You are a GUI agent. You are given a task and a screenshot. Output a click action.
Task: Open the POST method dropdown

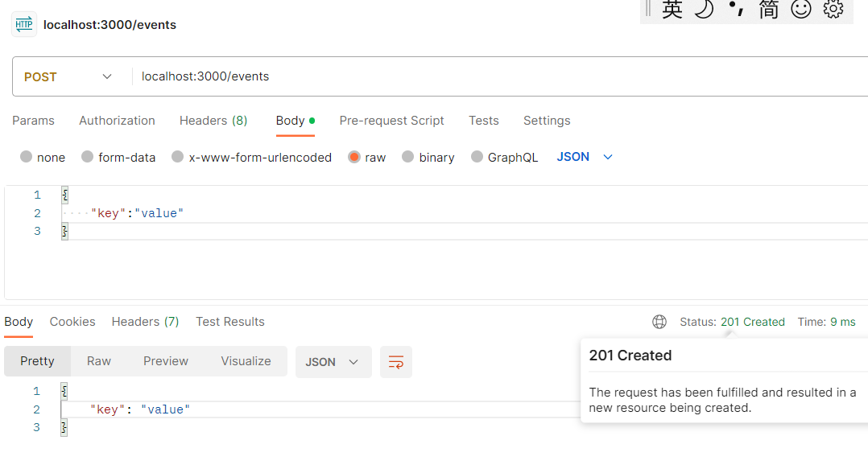[x=68, y=77]
